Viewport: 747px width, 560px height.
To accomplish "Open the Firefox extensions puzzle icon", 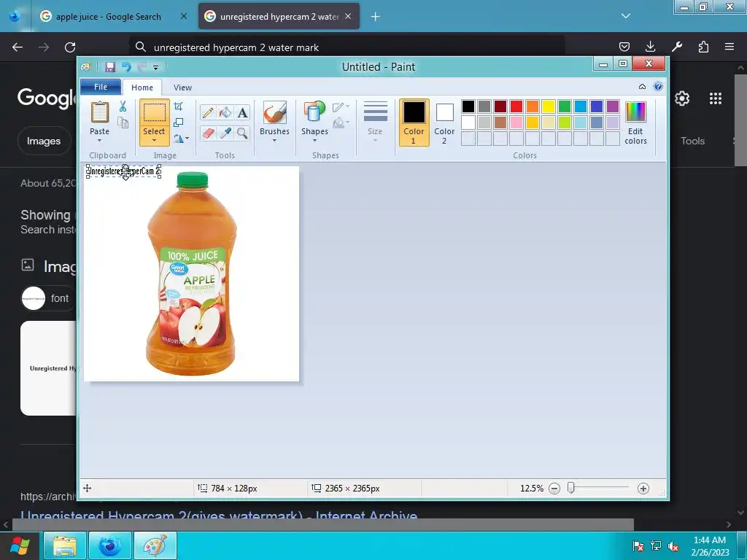I will point(703,47).
